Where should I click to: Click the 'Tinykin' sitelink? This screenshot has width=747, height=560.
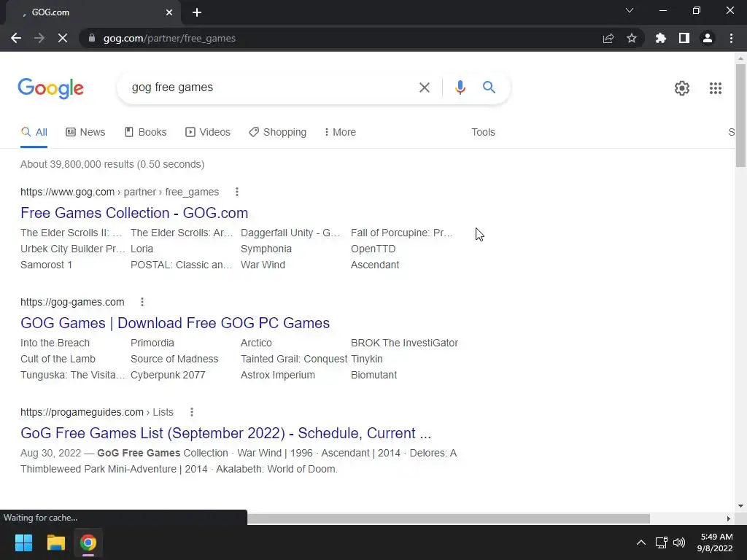click(x=367, y=359)
